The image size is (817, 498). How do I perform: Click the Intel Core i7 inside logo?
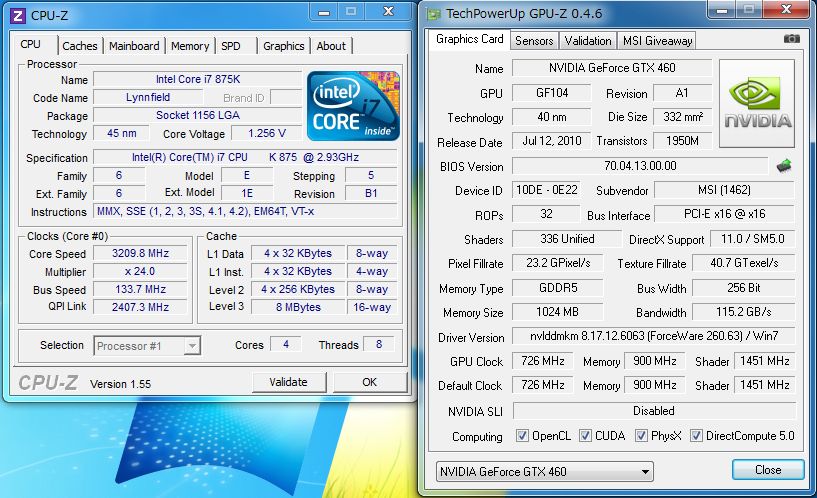click(353, 106)
